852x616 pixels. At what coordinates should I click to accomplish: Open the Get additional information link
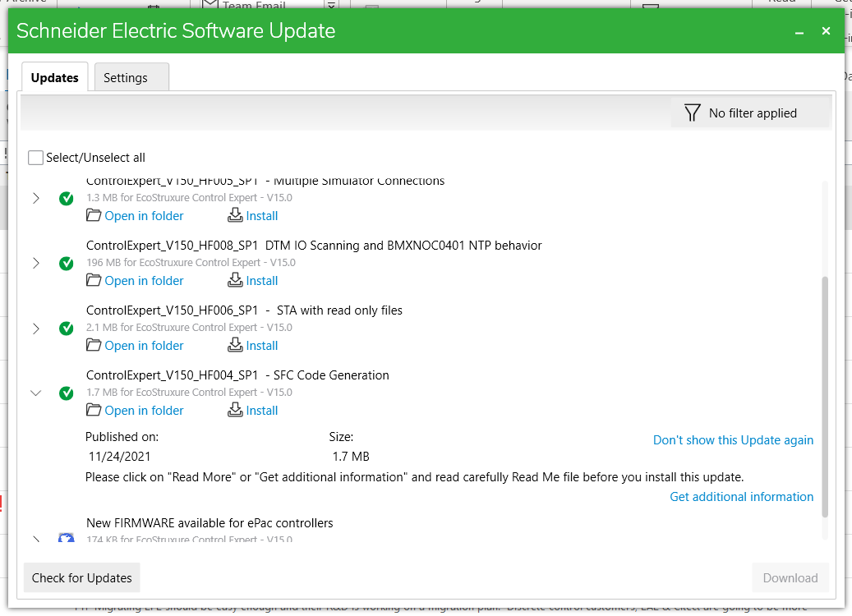click(x=741, y=496)
